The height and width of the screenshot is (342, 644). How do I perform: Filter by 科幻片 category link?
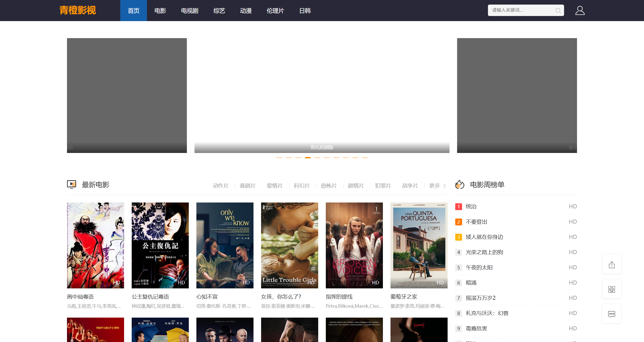coord(302,186)
